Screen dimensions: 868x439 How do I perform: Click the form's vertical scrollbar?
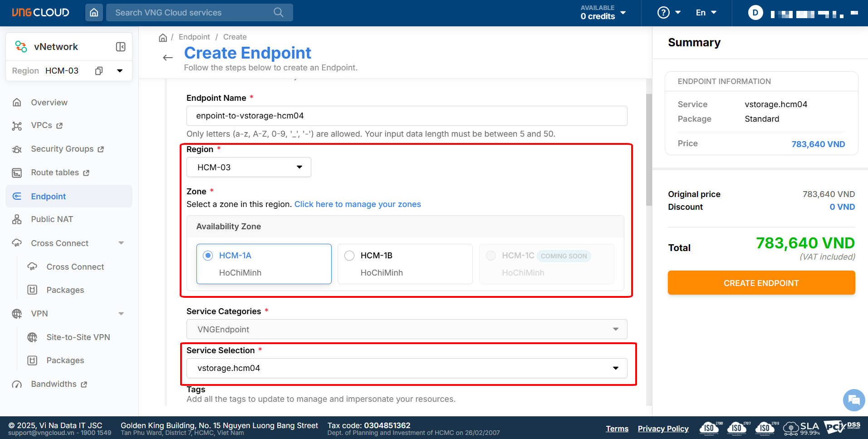[649, 150]
